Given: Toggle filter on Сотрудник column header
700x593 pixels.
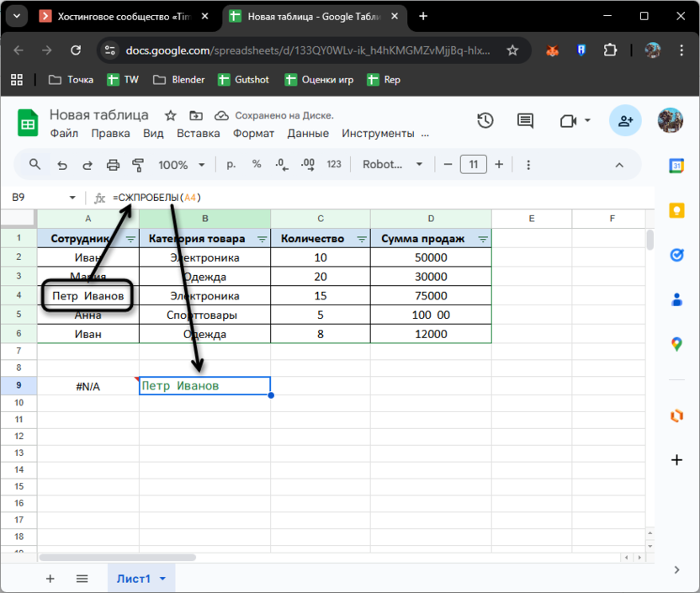Looking at the screenshot, I should (130, 239).
